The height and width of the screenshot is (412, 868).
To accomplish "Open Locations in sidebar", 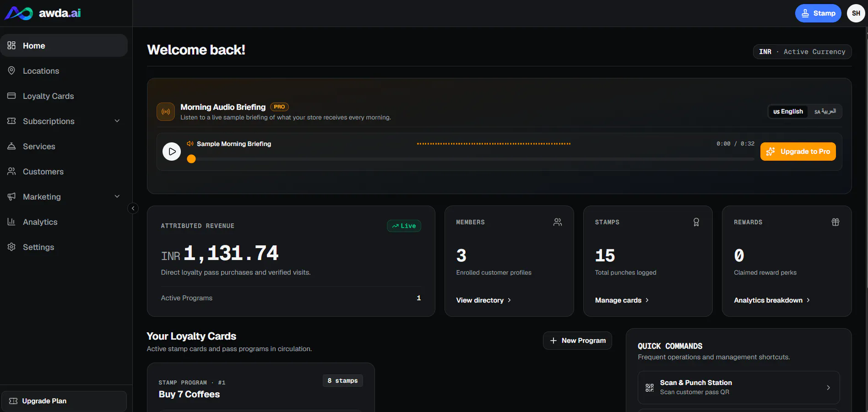I will 64,70.
